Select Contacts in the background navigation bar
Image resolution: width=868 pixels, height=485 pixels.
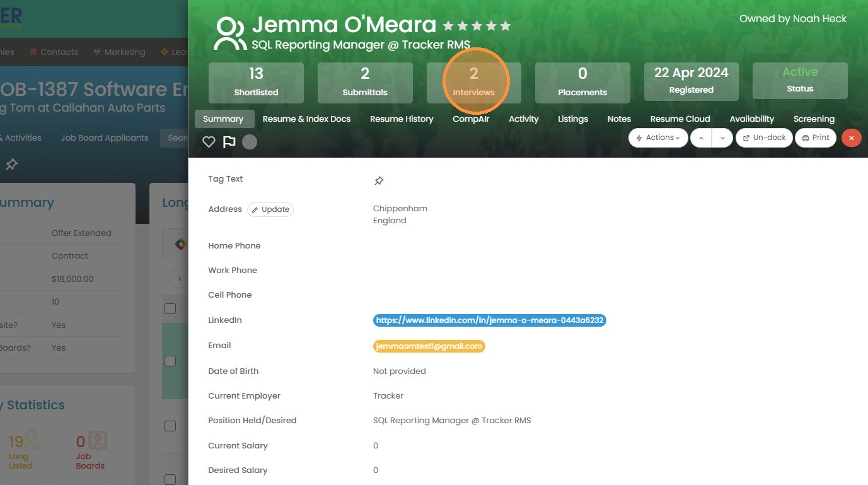tap(54, 52)
